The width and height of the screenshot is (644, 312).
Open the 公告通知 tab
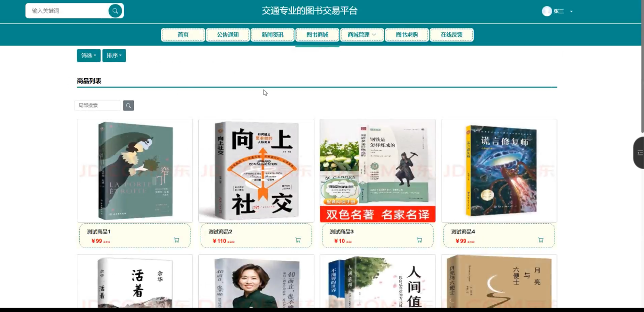click(x=228, y=35)
